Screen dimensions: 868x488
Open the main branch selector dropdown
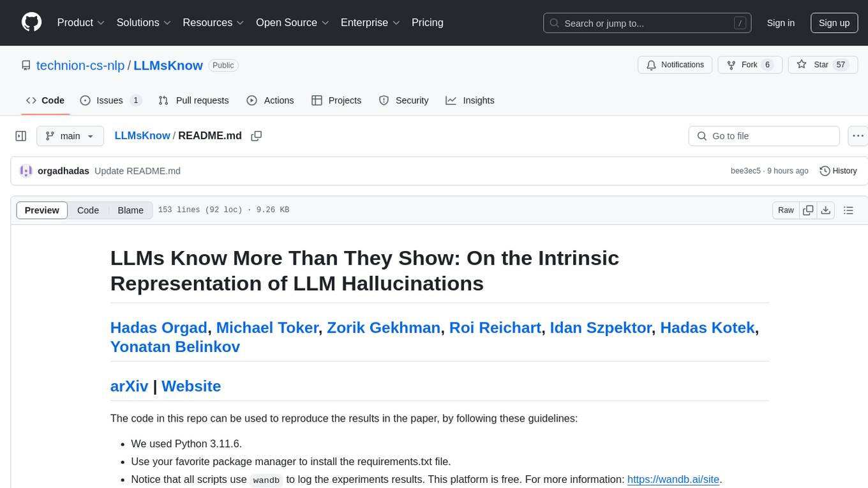pyautogui.click(x=70, y=136)
